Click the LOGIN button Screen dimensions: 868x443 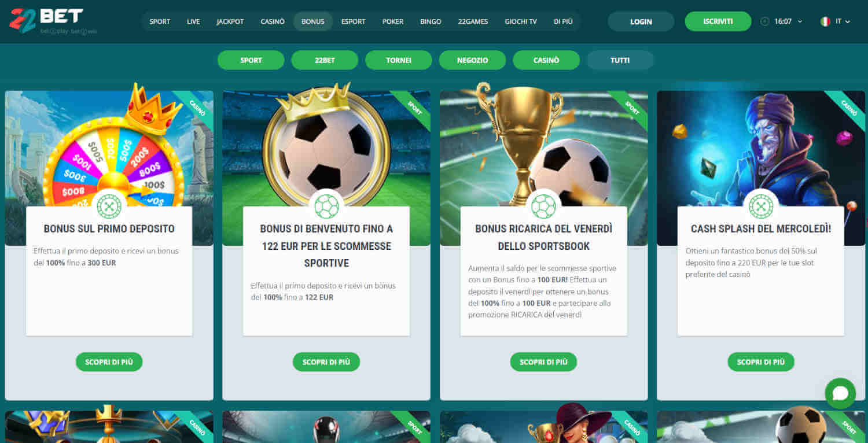click(x=641, y=21)
